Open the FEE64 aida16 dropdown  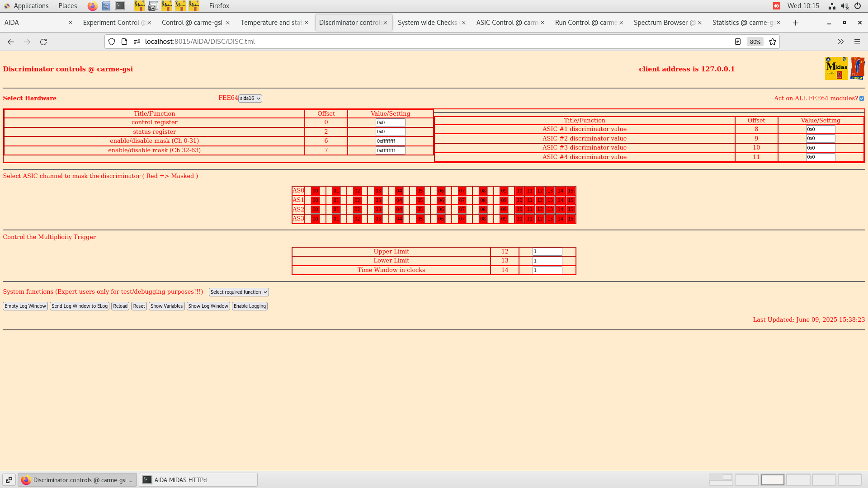(x=250, y=99)
